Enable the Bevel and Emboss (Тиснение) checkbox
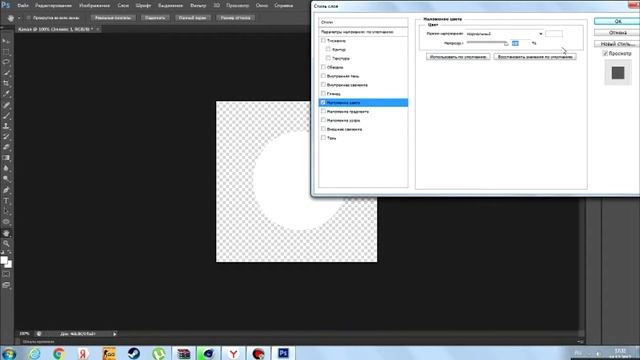This screenshot has height=360, width=640. [323, 40]
